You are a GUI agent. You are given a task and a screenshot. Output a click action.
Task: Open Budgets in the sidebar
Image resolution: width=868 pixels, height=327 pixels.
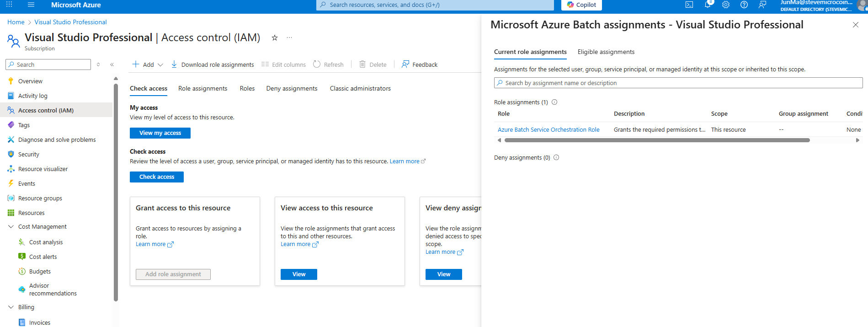[40, 271]
